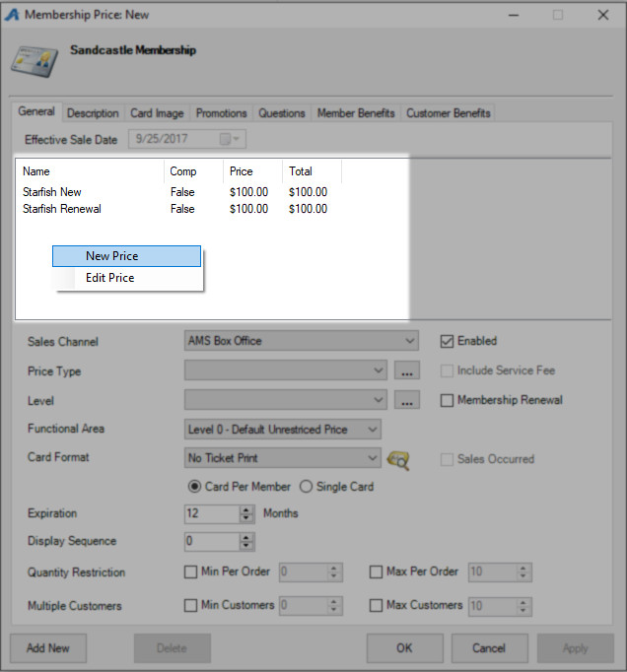Check the Max Per Order checkbox

(376, 572)
